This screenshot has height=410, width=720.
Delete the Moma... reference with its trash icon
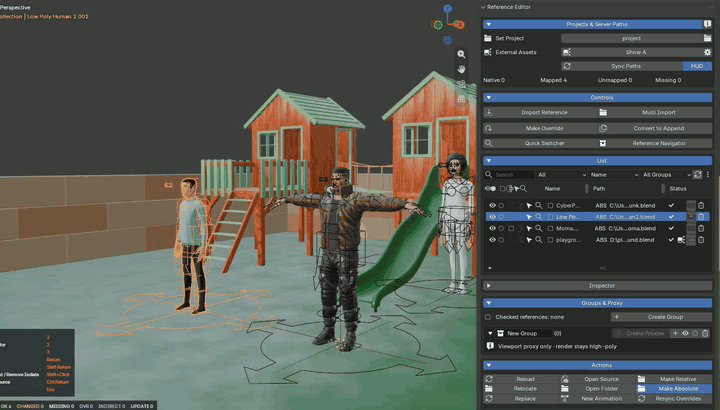[701, 228]
